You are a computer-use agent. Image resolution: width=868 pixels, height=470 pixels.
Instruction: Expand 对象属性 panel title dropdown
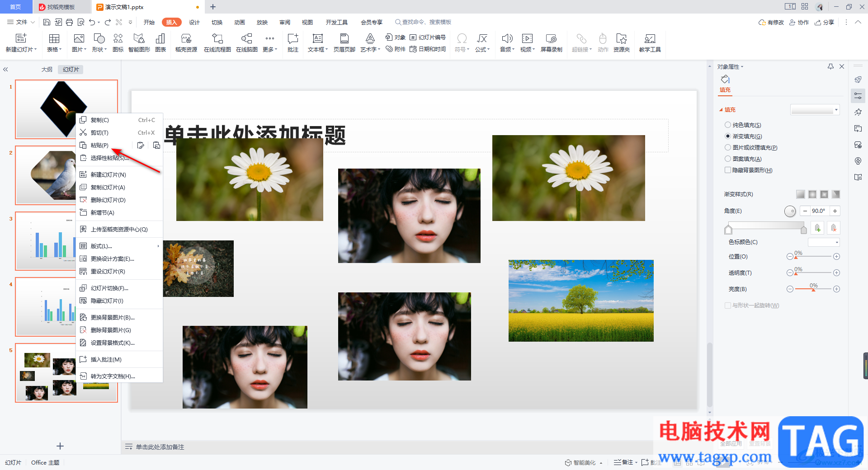(742, 67)
